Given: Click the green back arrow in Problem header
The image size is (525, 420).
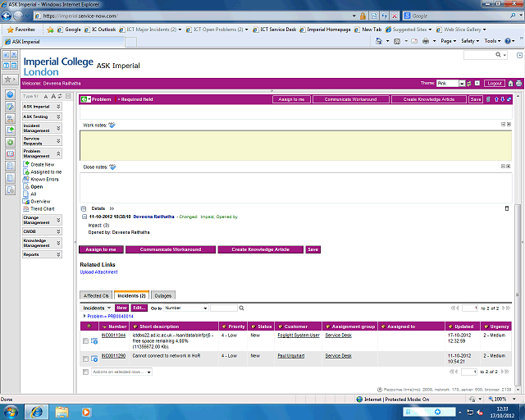Looking at the screenshot, I should click(x=85, y=99).
